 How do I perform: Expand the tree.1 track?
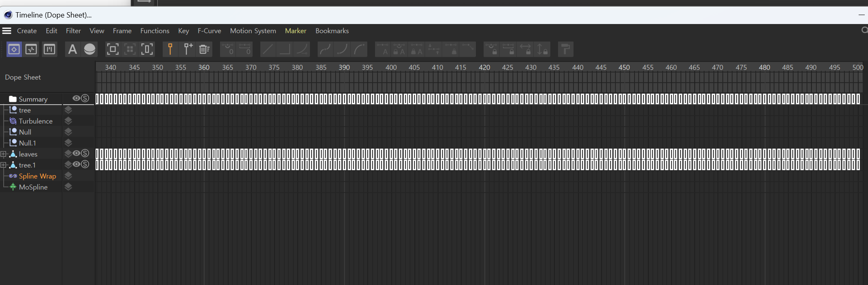pos(3,165)
